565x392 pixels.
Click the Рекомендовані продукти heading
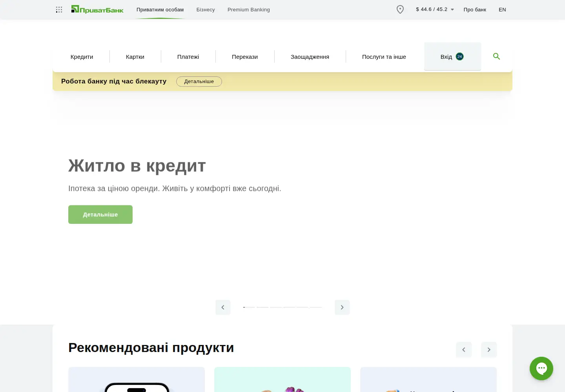click(x=151, y=348)
